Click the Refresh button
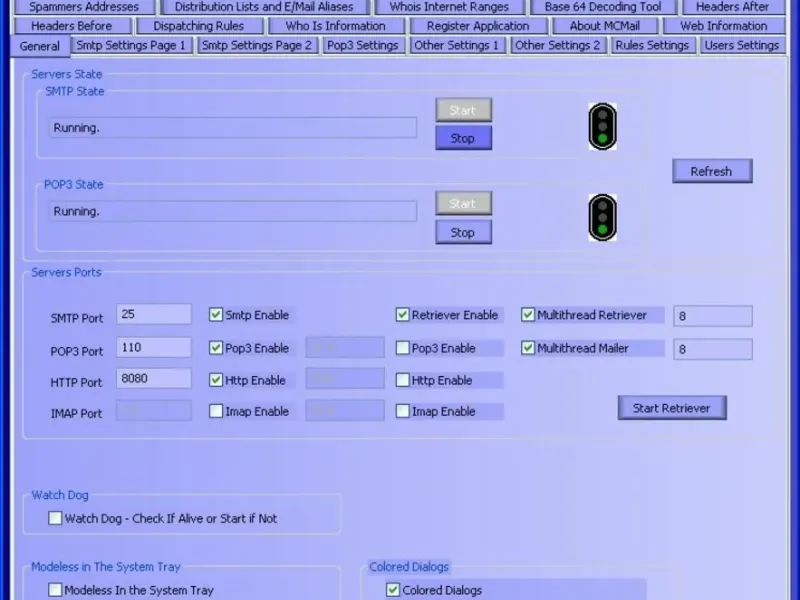 coord(712,171)
